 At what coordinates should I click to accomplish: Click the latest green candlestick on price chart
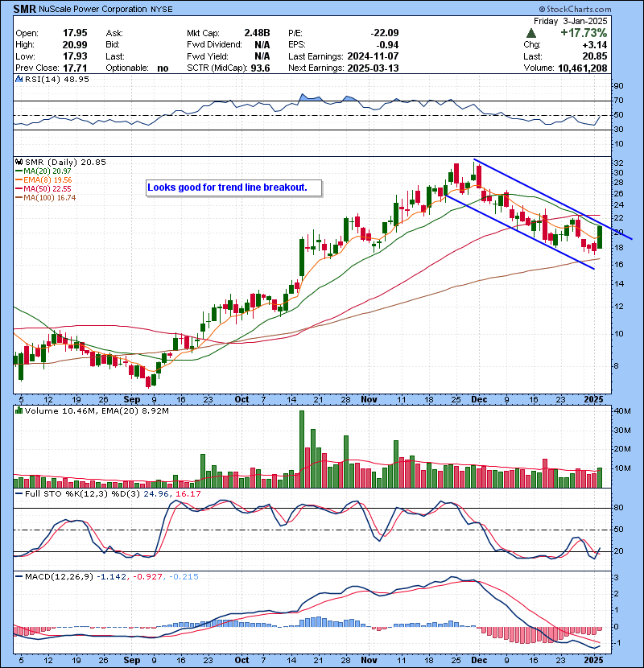(x=600, y=237)
